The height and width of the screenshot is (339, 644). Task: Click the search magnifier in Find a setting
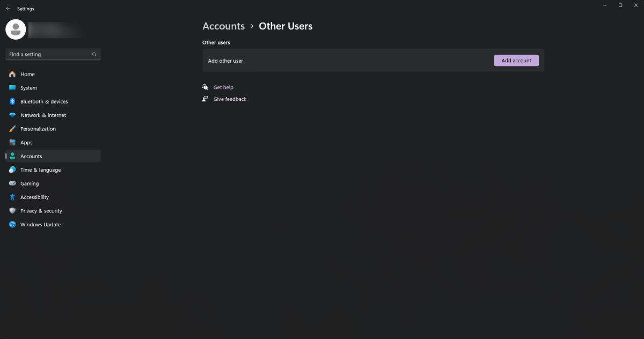94,54
